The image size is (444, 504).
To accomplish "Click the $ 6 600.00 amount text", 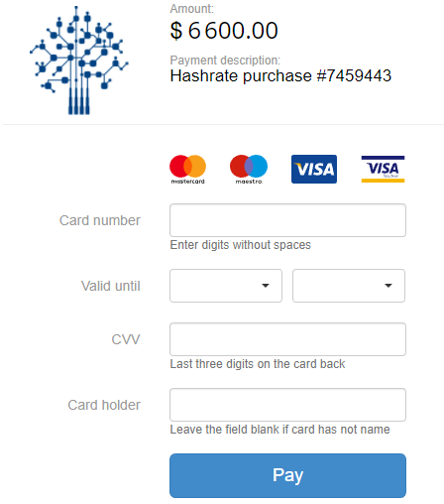I will coord(224,31).
